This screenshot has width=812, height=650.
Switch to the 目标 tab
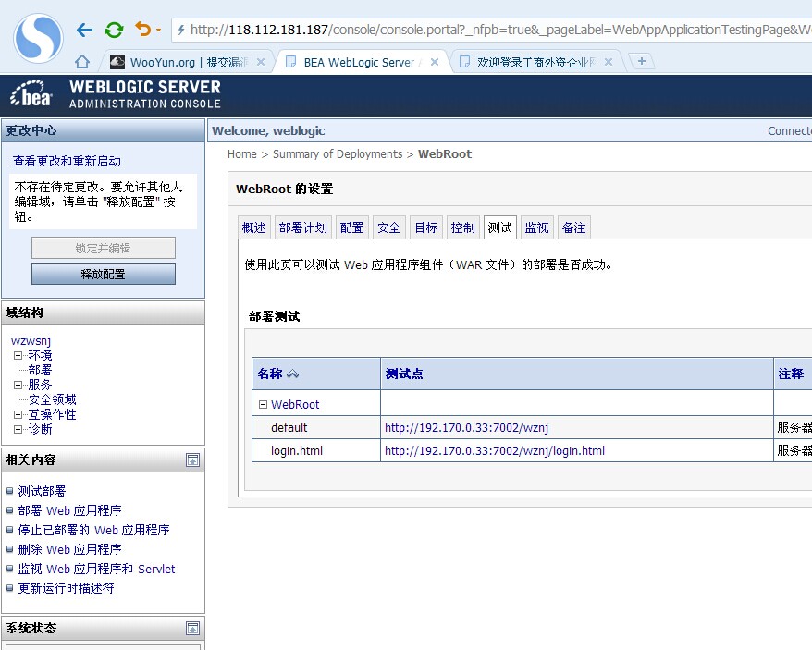click(426, 227)
